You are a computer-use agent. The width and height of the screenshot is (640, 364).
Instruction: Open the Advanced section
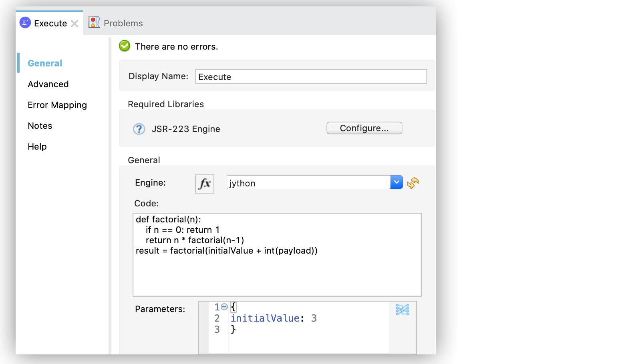[48, 84]
